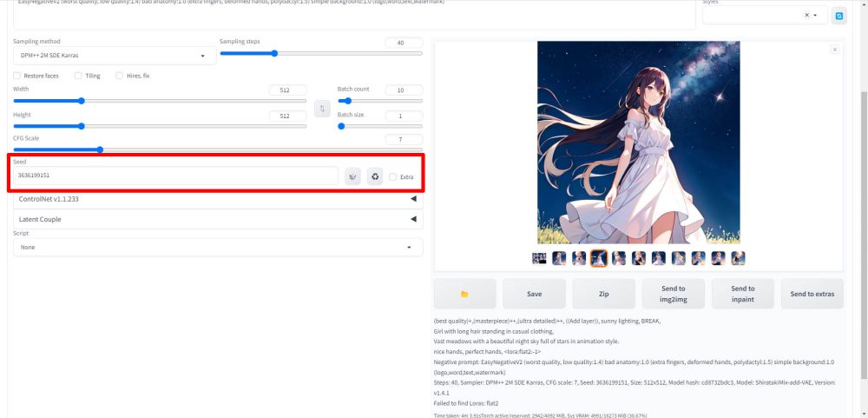Expand the Latent Couple section

pos(217,219)
